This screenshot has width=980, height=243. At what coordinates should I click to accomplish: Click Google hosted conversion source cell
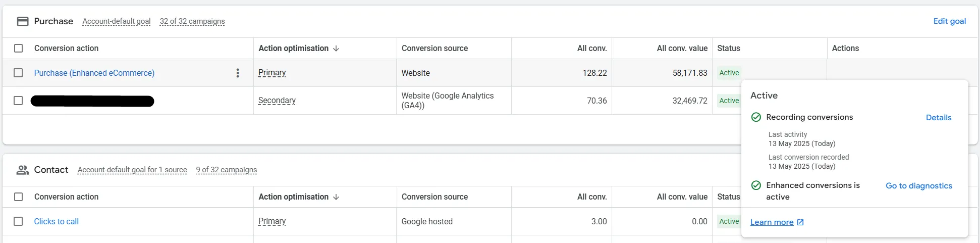click(427, 221)
